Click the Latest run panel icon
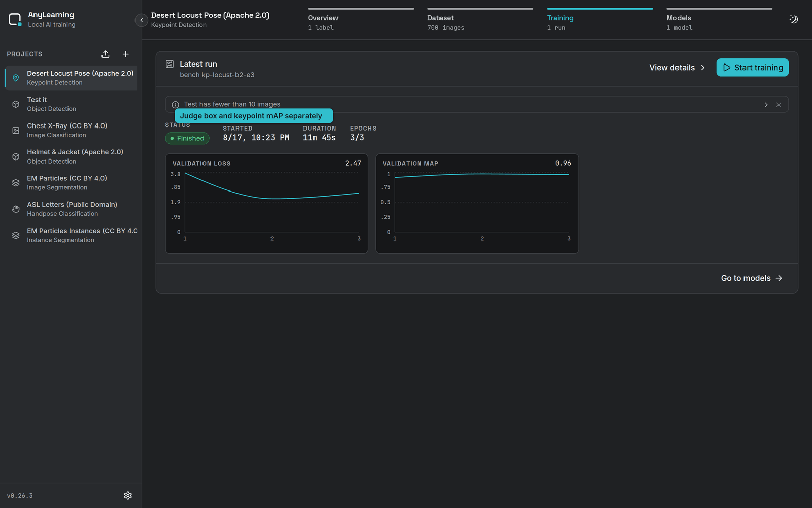 (170, 64)
